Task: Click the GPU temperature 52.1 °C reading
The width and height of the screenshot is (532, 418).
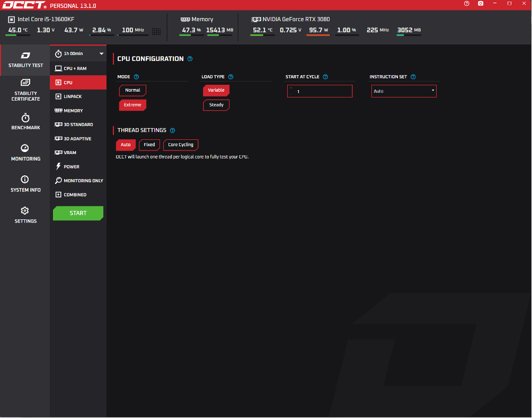Action: coord(263,30)
